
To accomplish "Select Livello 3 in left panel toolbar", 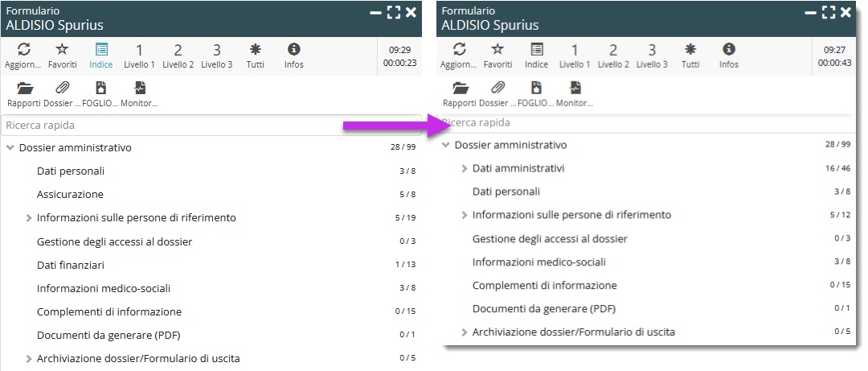I will coord(216,50).
